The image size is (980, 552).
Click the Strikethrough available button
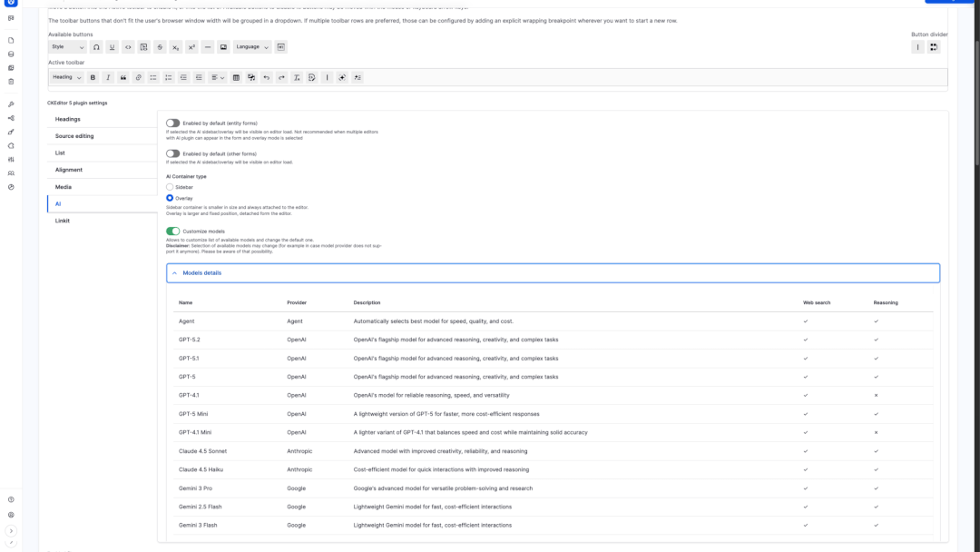pos(160,47)
